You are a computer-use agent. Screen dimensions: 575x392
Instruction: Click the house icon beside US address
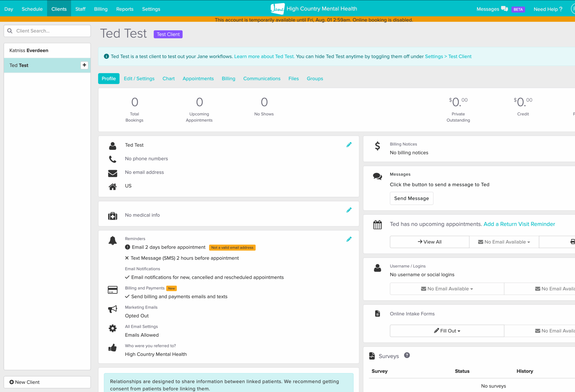click(x=113, y=187)
